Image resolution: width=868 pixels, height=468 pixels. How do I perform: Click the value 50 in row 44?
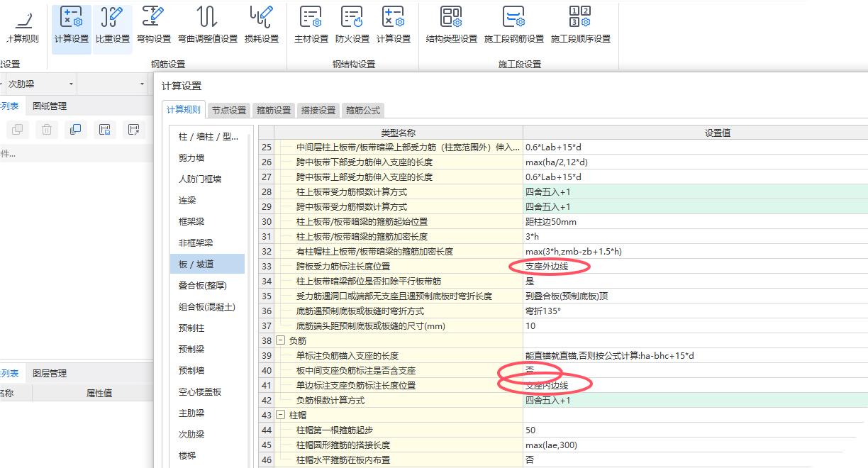pos(530,430)
